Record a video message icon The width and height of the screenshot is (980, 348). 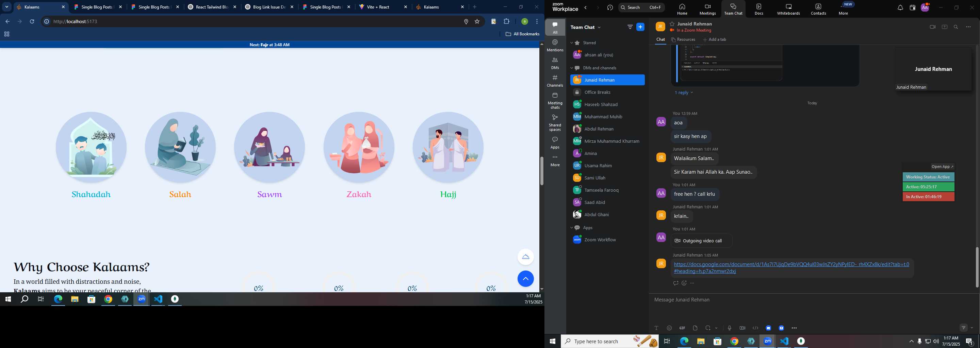tap(742, 328)
